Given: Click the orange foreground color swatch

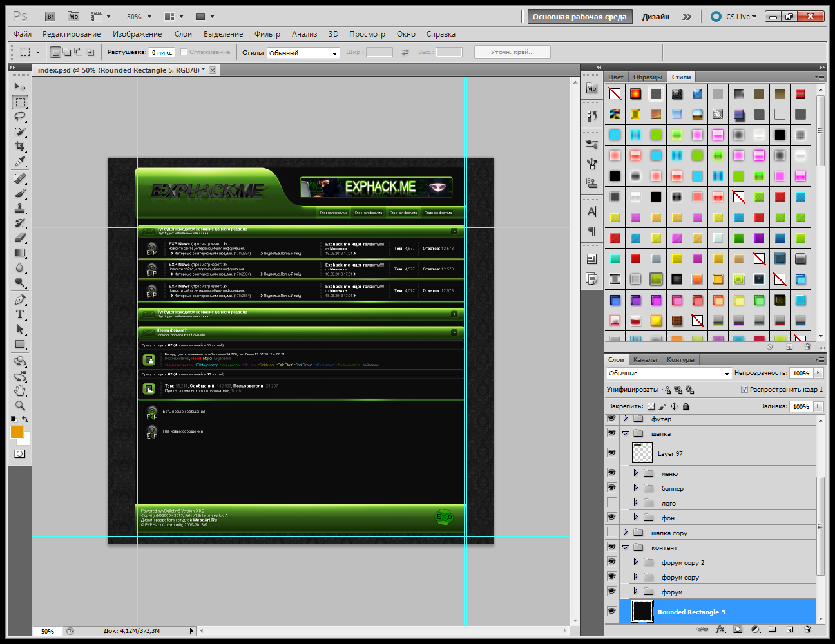Looking at the screenshot, I should pos(17,432).
